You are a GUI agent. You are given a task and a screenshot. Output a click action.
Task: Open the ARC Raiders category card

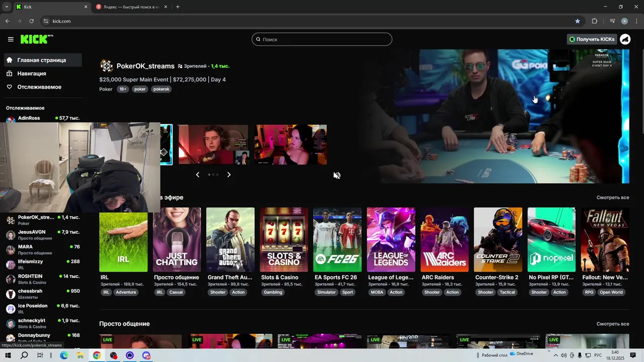[x=444, y=240]
